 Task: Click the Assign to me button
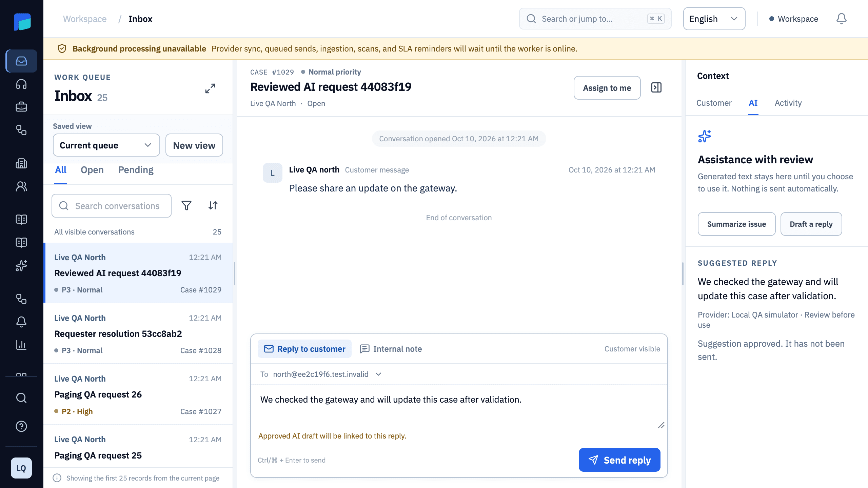607,88
